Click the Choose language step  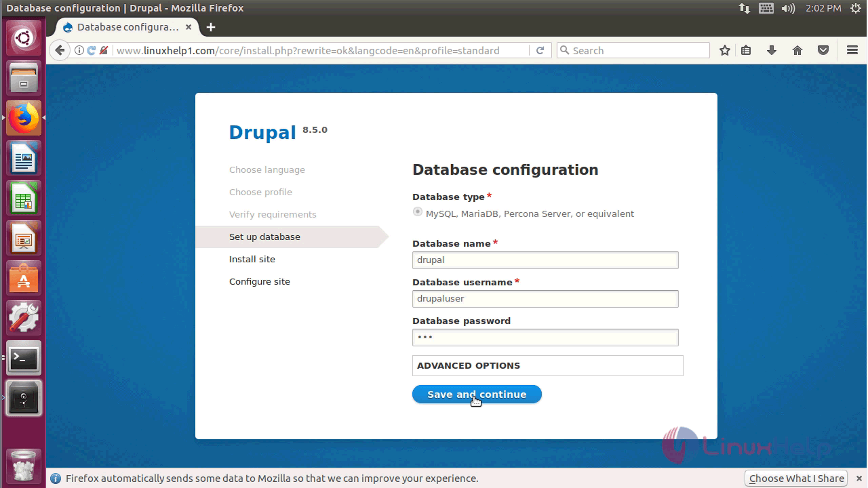tap(267, 170)
